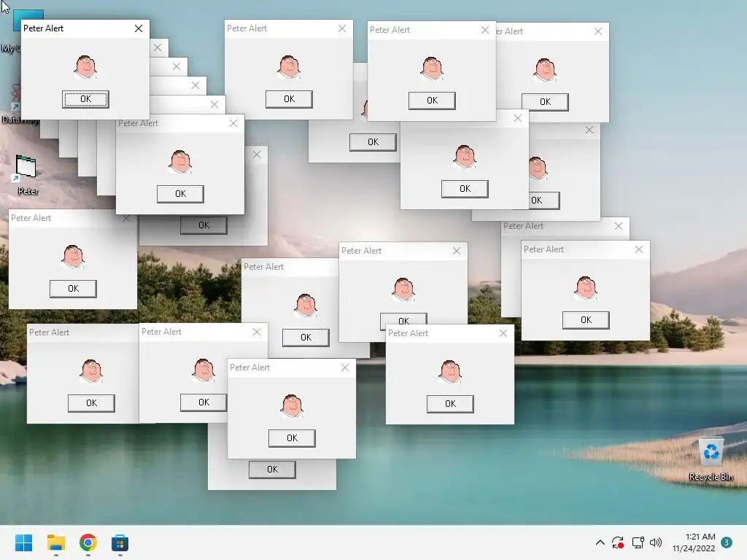Close the dialog titled 'er Alert'

coord(598,31)
